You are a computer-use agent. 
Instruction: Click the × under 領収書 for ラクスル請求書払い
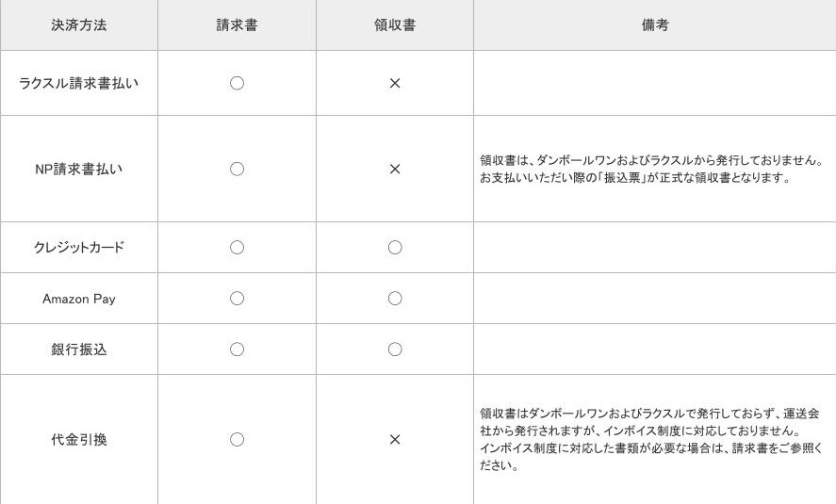pos(395,83)
